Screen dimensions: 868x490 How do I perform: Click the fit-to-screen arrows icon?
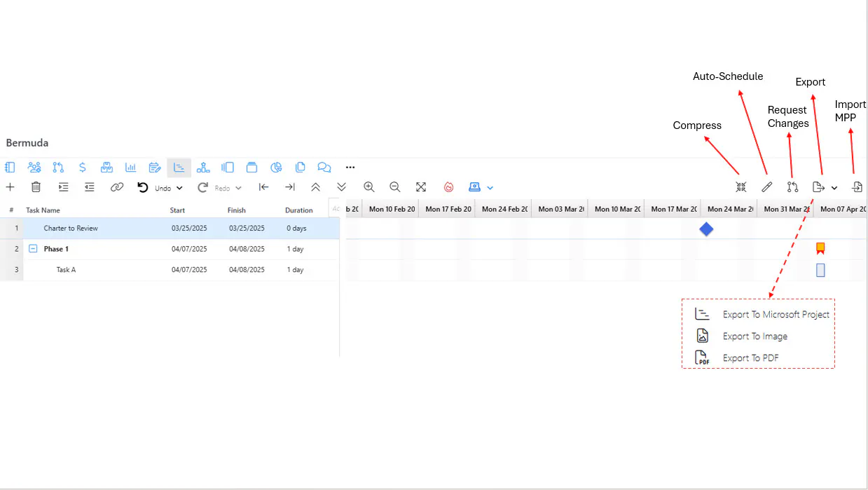(x=421, y=187)
